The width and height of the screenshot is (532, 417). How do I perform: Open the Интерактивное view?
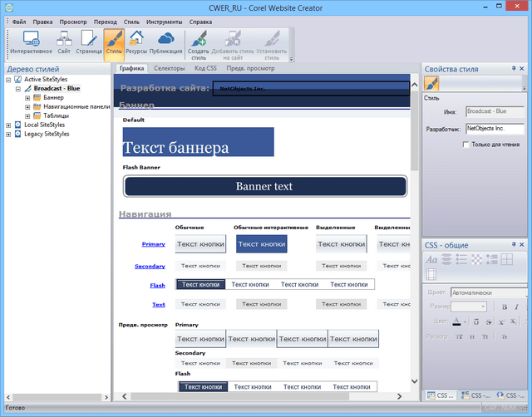point(31,43)
